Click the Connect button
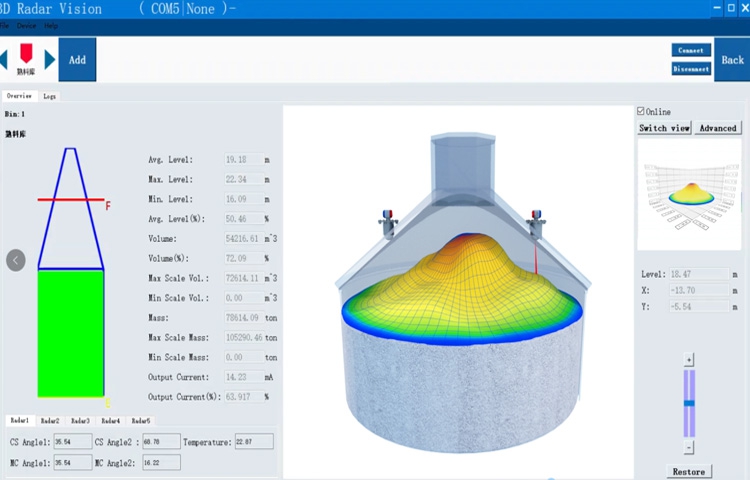The image size is (750, 480). (691, 50)
